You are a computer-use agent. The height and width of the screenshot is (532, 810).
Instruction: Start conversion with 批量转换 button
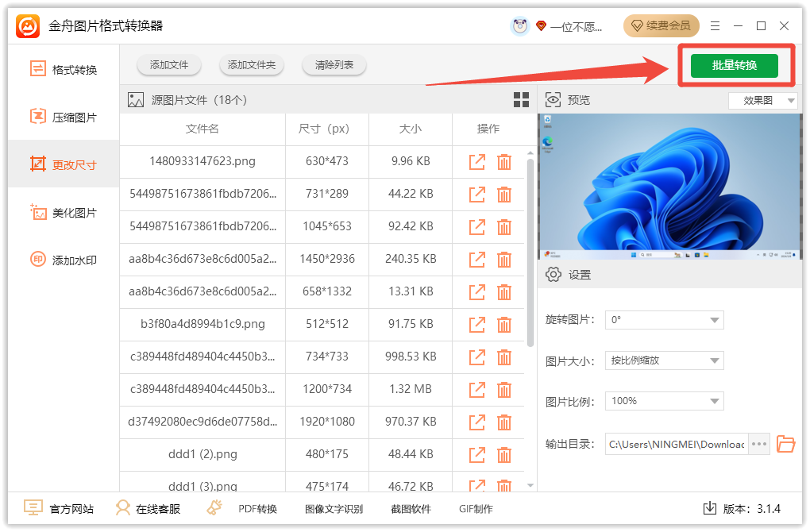(734, 65)
